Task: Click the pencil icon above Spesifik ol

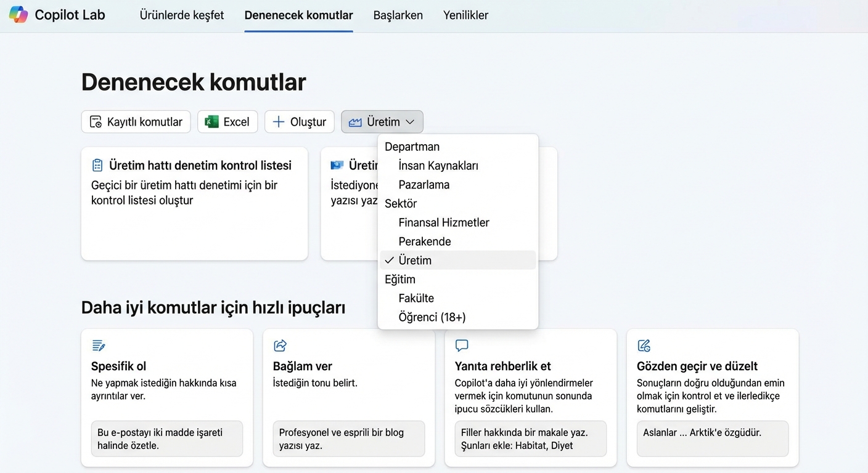Action: point(99,346)
